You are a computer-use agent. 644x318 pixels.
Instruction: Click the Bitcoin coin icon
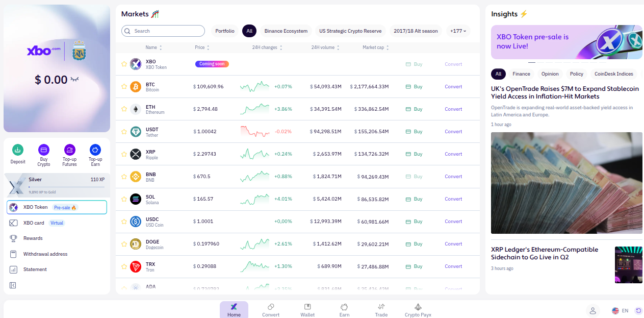point(136,87)
